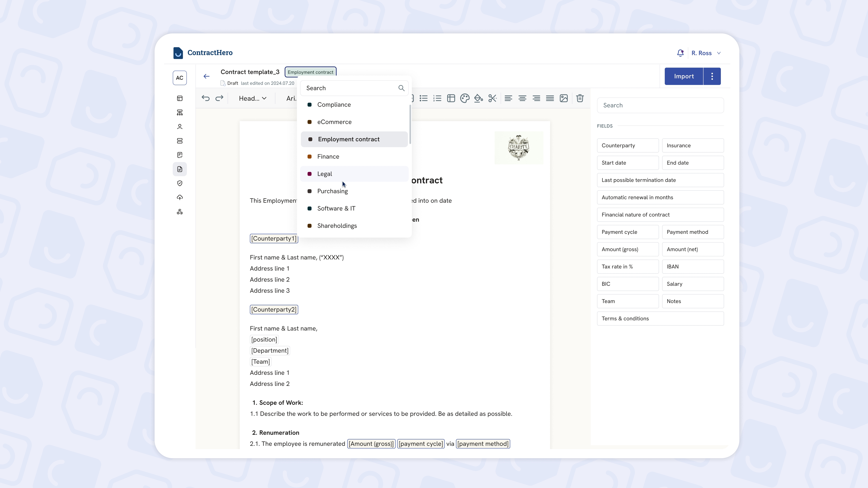Open the color palette tool

465,98
